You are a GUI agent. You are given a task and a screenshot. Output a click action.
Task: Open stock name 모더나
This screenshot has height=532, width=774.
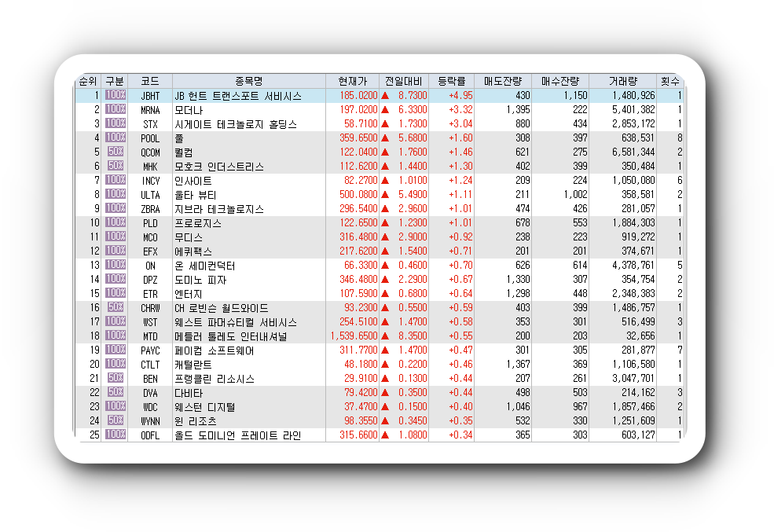189,110
